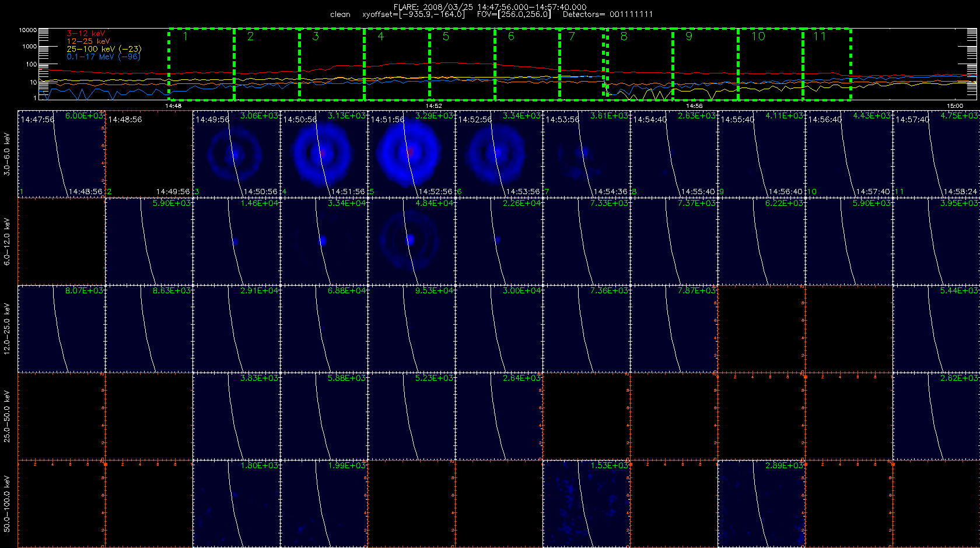
Task: Click the 2.64E+03 peak value label
Action: [521, 378]
